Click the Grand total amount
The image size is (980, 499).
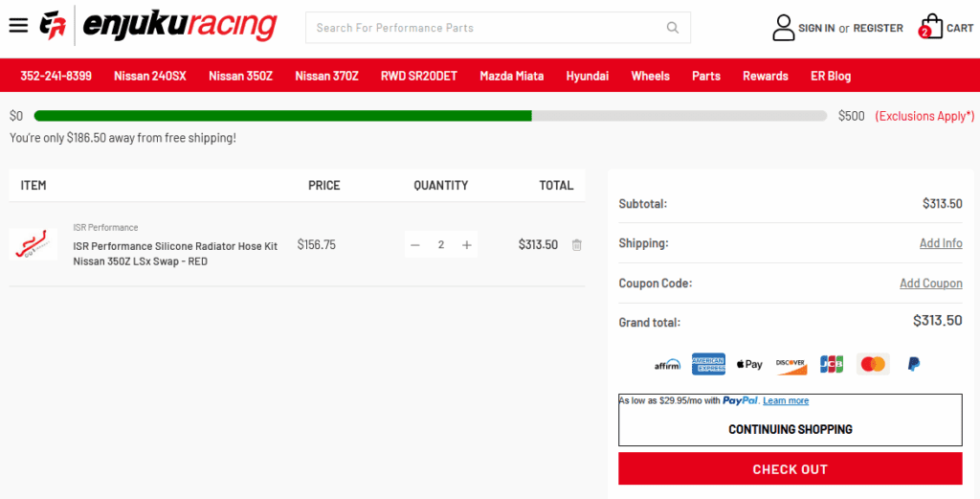(938, 321)
